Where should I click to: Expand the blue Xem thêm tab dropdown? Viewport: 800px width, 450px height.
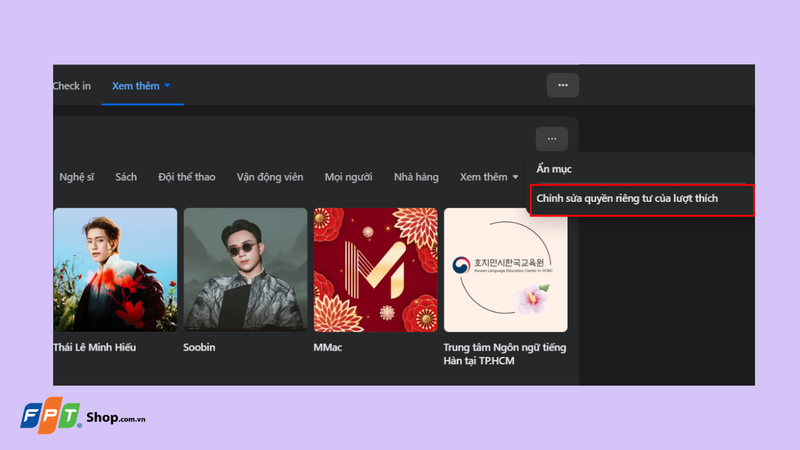tap(141, 86)
